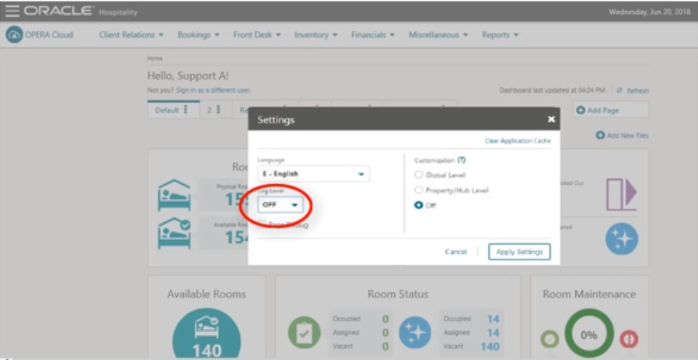Open the hamburger navigation menu
Image resolution: width=698 pixels, height=360 pixels.
point(12,11)
